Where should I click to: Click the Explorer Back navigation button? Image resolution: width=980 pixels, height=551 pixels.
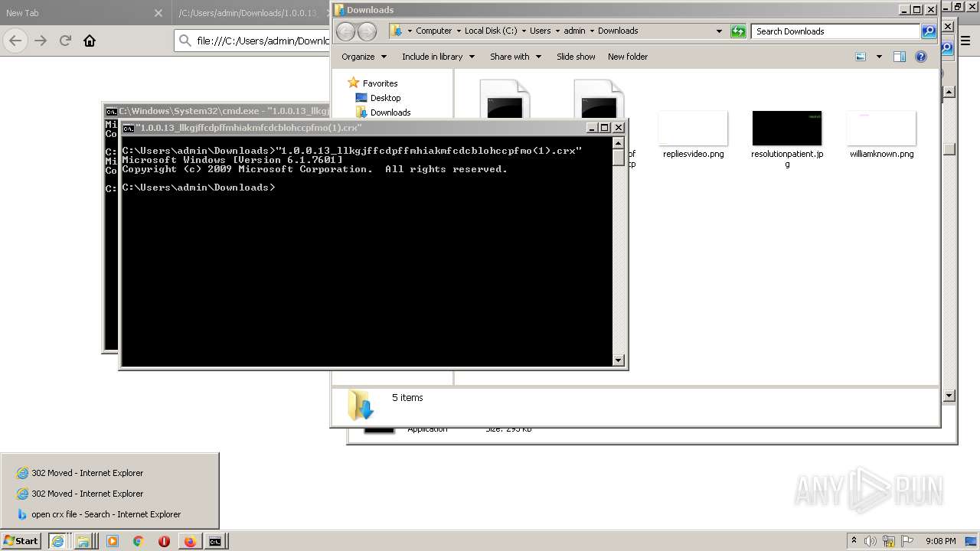pos(346,31)
